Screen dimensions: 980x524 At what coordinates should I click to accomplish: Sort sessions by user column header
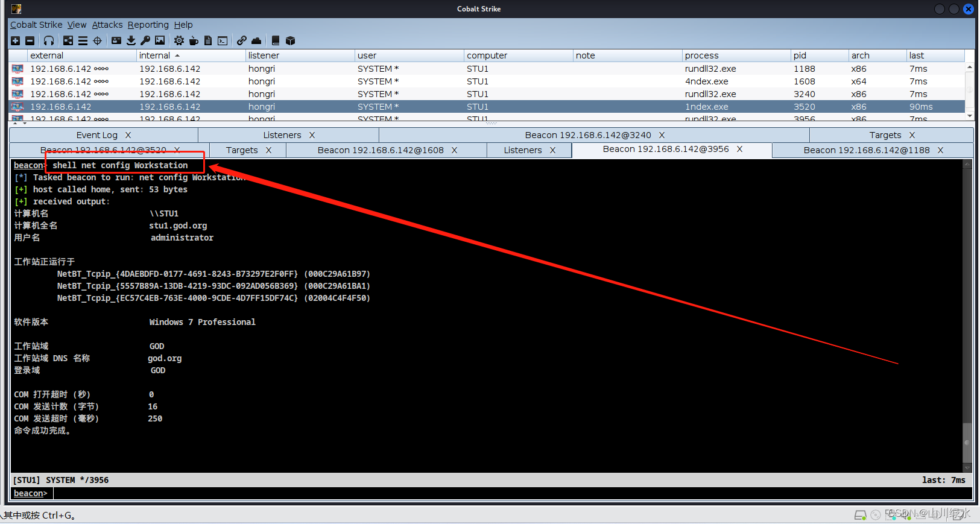coord(409,55)
